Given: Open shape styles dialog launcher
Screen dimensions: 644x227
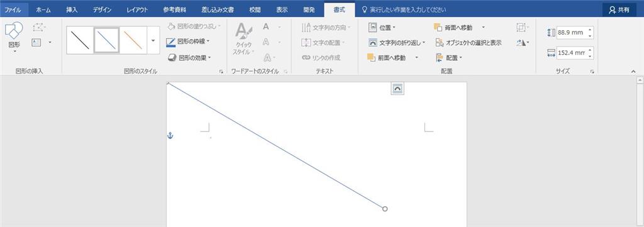Looking at the screenshot, I should click(x=221, y=72).
